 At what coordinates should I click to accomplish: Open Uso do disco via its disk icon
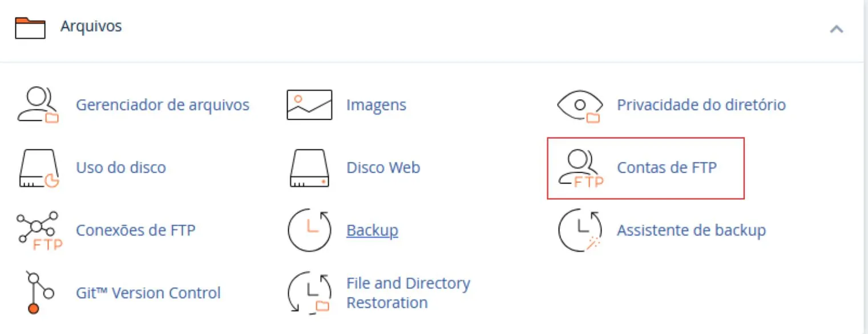[x=38, y=168]
